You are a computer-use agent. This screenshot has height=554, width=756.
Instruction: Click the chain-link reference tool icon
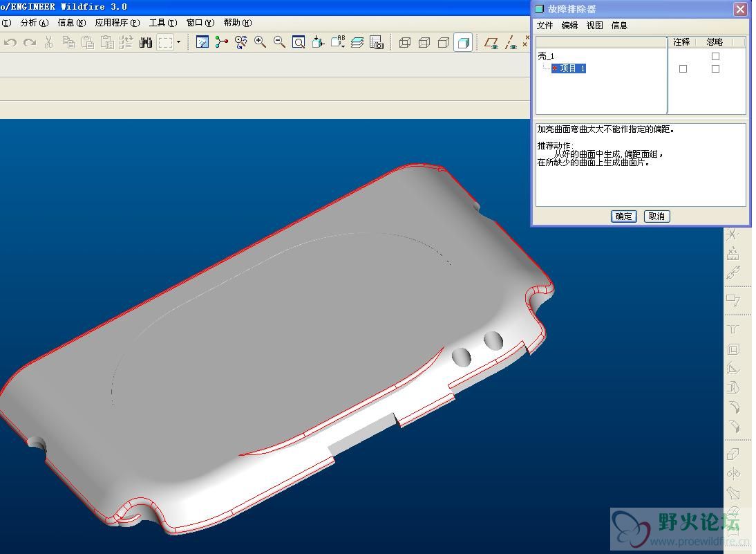(x=733, y=273)
